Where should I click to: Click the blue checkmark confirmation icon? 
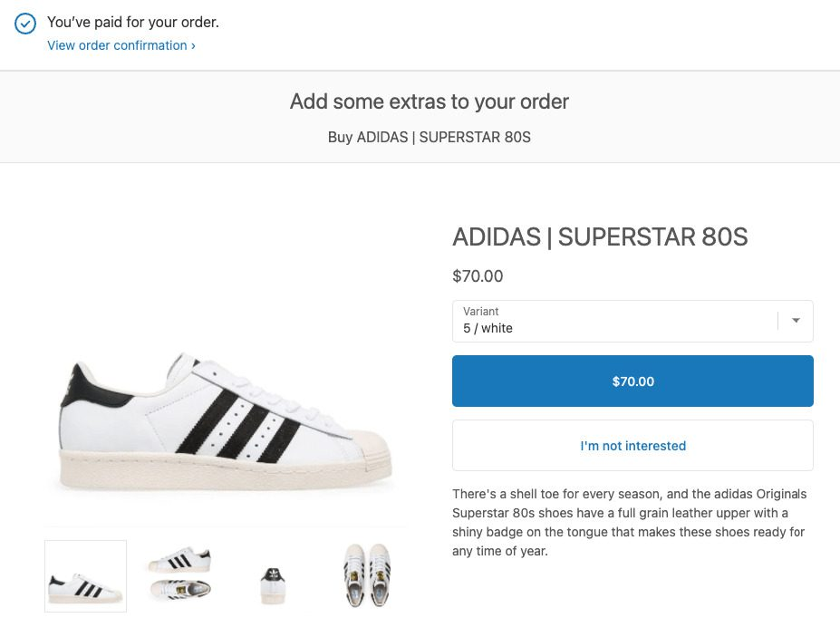tap(27, 22)
